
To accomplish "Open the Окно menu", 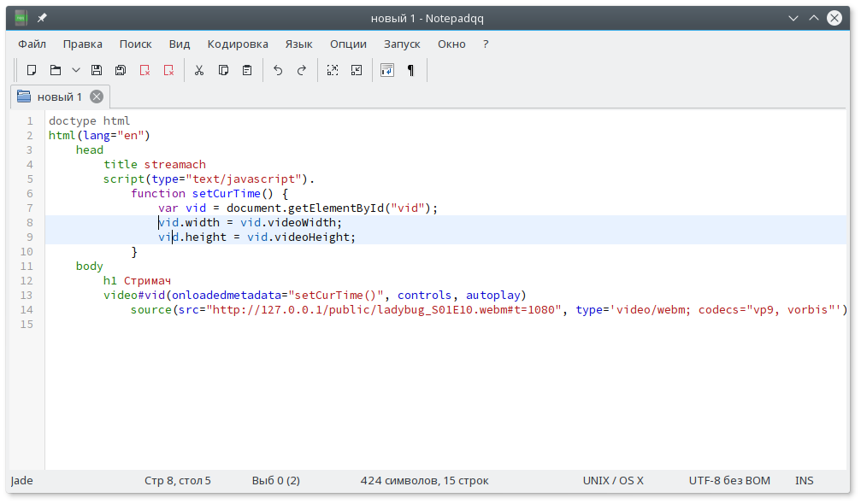I will pos(451,44).
